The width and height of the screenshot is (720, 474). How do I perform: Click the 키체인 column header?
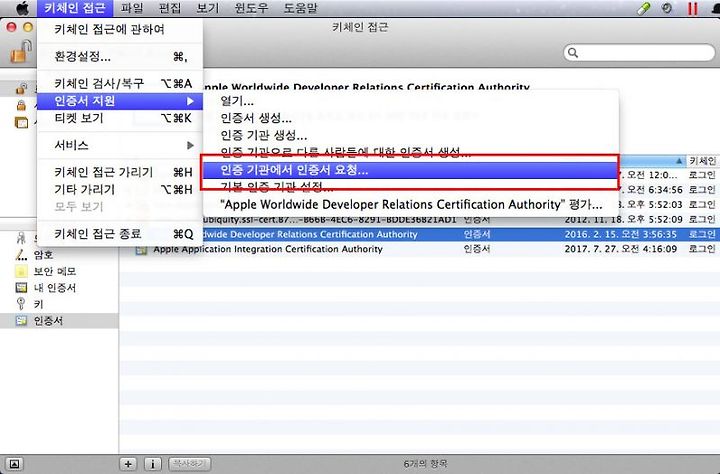(703, 161)
